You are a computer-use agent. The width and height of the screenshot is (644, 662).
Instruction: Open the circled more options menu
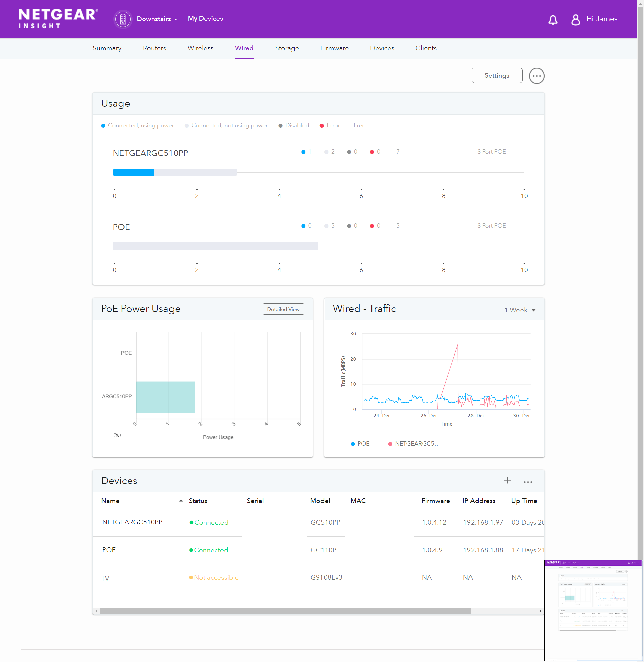pos(536,76)
